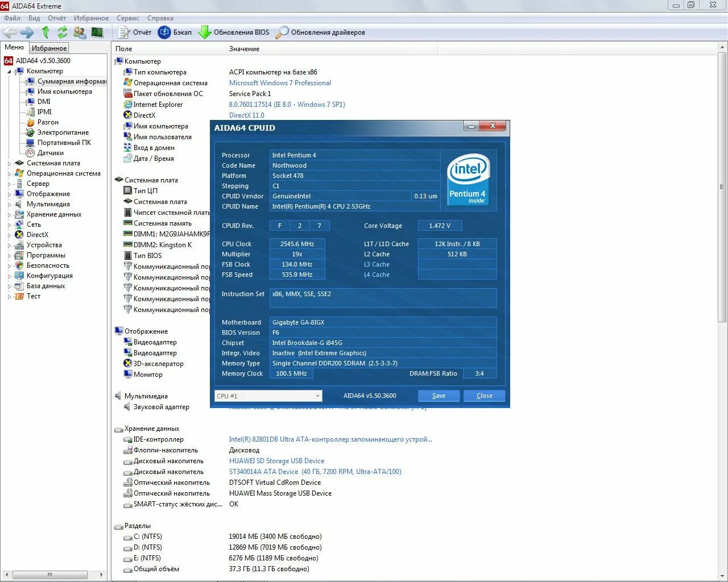Click the Звуковой адаптер speaker icon
This screenshot has height=582, width=728.
pyautogui.click(x=128, y=407)
